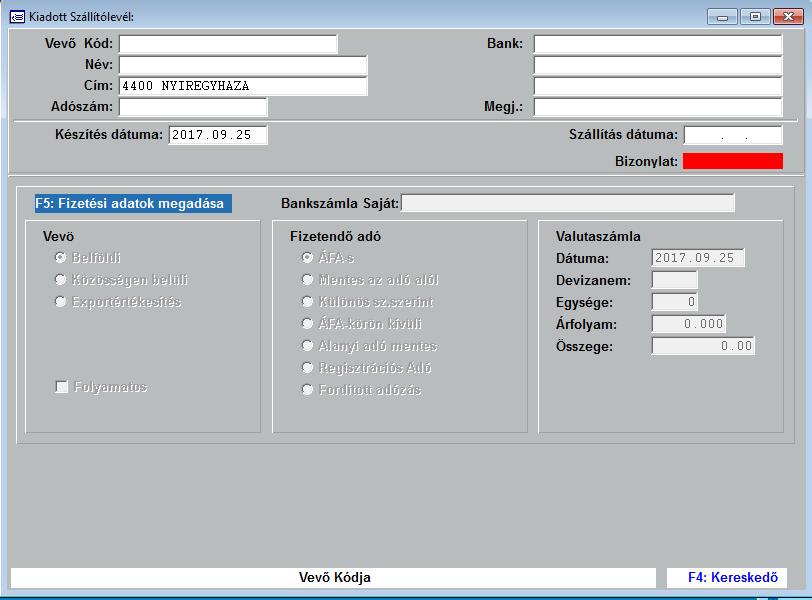This screenshot has width=812, height=600.
Task: Select Mentes az adó alól option
Action: [x=308, y=280]
